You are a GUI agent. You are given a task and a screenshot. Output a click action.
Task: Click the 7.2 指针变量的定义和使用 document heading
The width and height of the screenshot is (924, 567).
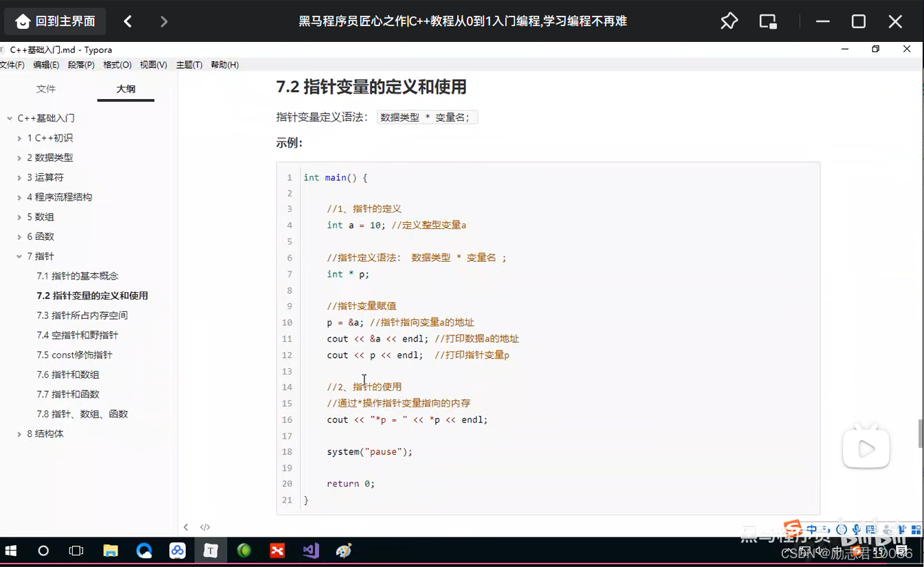[x=371, y=87]
